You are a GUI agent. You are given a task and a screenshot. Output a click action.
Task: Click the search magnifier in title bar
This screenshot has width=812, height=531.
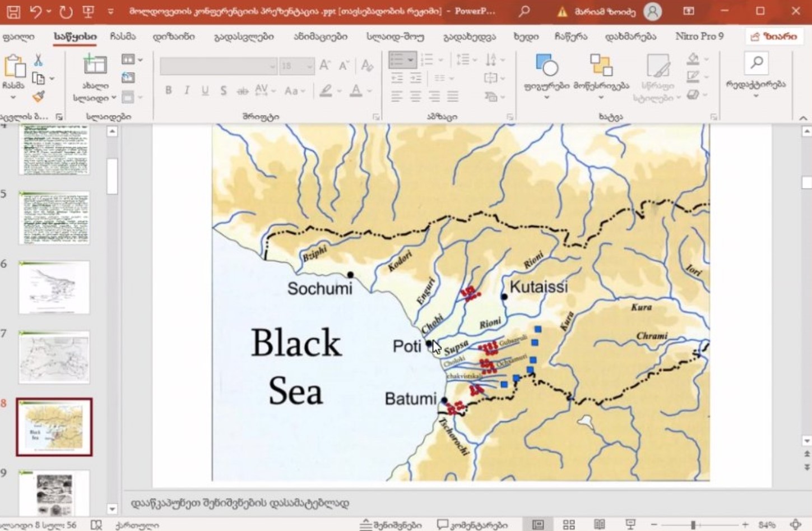524,11
